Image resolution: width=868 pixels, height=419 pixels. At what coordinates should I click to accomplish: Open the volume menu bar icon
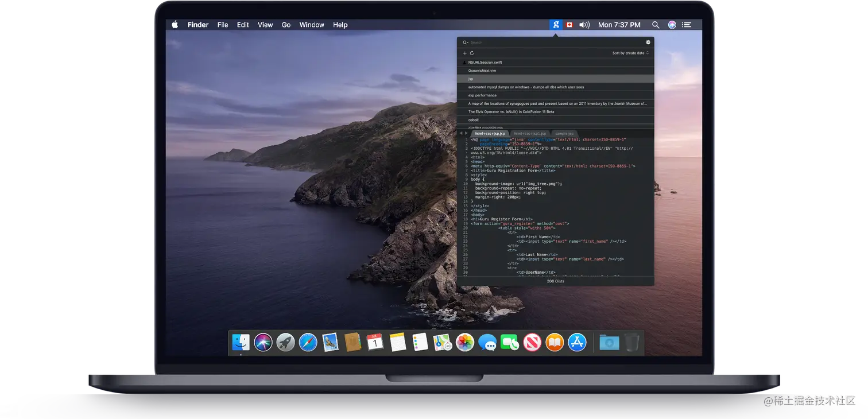584,25
